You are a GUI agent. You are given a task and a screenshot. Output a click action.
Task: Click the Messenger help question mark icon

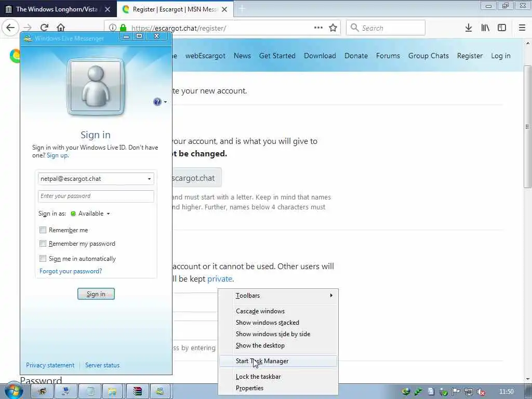[x=157, y=102]
